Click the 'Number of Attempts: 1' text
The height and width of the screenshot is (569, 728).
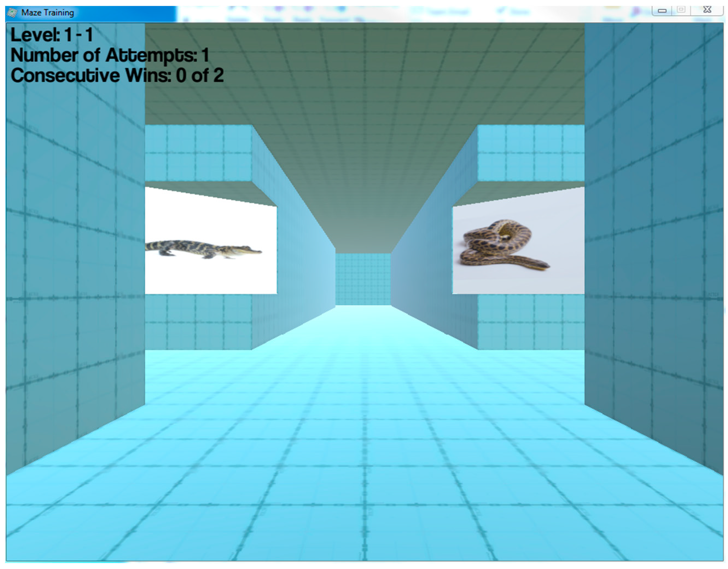click(110, 55)
